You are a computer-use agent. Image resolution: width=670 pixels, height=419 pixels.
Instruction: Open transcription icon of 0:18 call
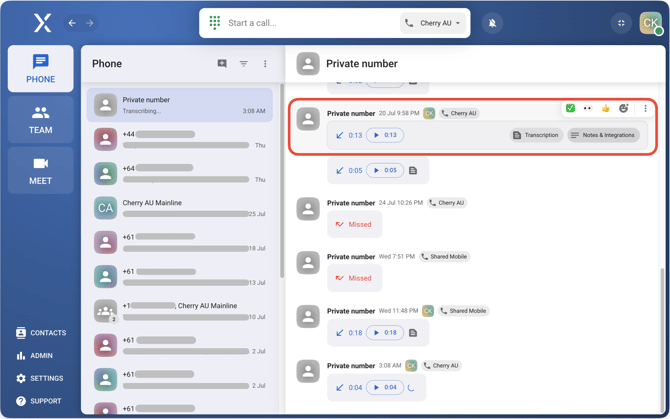tap(413, 333)
